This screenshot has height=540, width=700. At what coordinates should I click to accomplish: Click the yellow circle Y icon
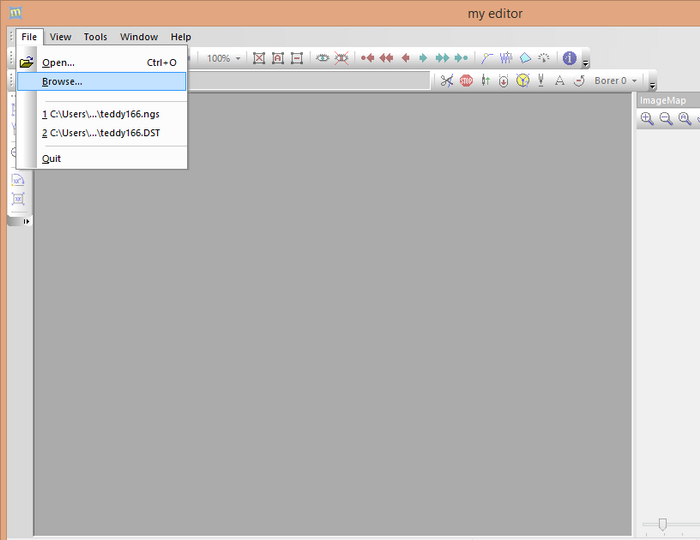[523, 81]
